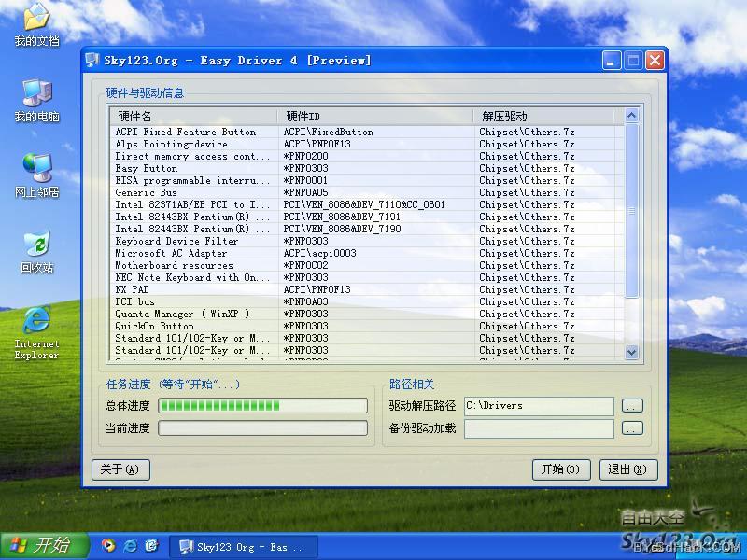The width and height of the screenshot is (747, 560).
Task: Open Internet Explorer from quick launch
Action: [130, 545]
